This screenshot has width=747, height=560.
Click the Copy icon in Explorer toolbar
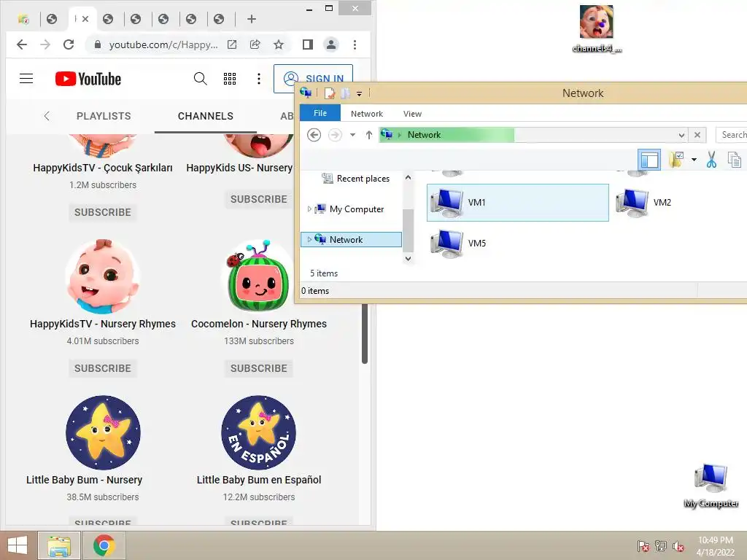click(734, 160)
